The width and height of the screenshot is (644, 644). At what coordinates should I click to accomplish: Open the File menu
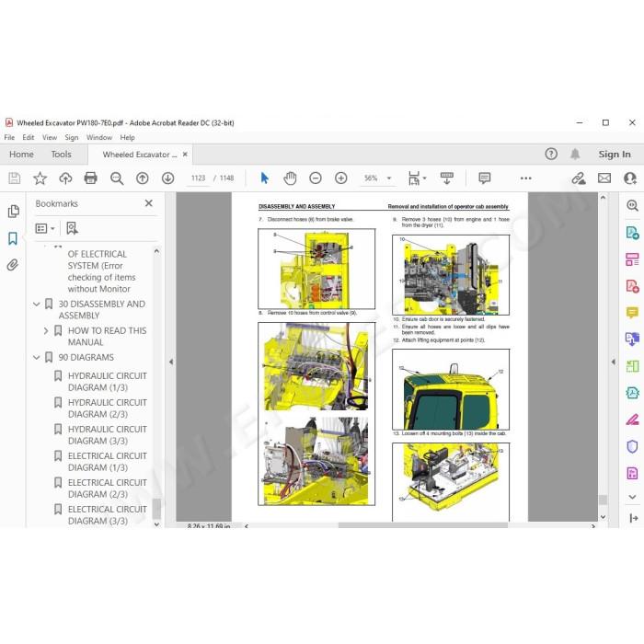9,138
